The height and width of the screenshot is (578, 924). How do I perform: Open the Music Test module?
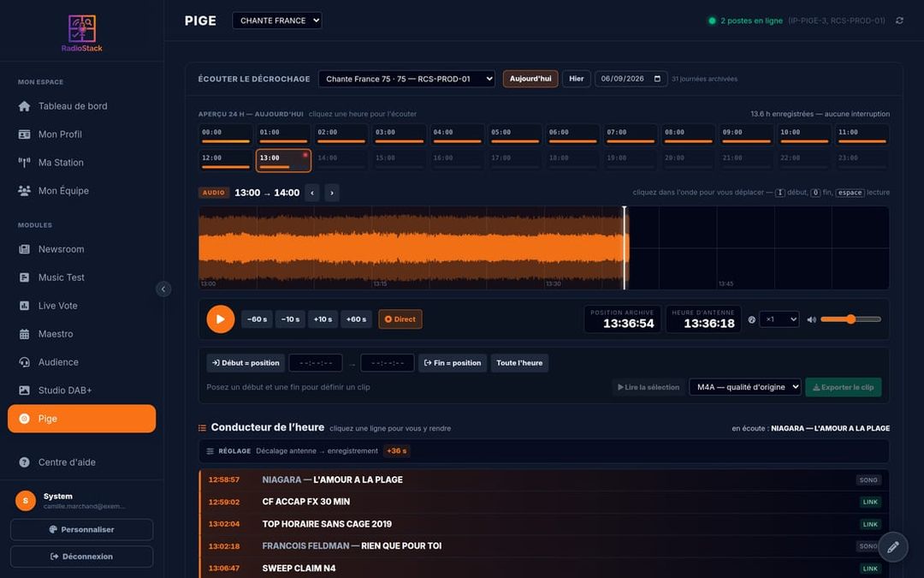[82, 277]
